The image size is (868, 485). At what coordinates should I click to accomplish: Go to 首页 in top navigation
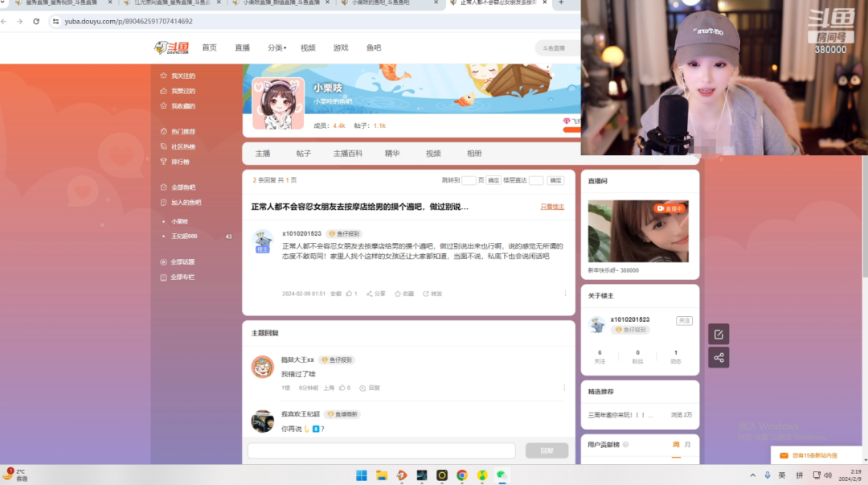209,47
